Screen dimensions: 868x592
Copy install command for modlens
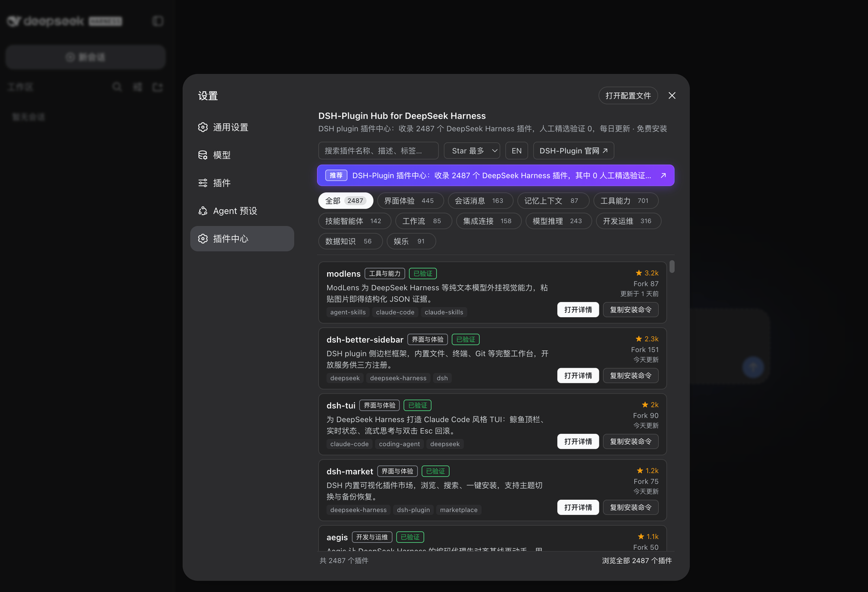(630, 310)
